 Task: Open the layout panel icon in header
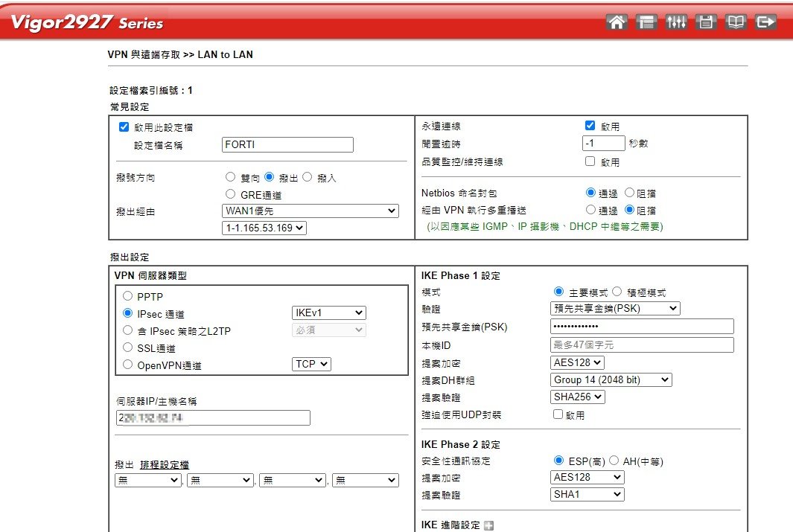(646, 22)
